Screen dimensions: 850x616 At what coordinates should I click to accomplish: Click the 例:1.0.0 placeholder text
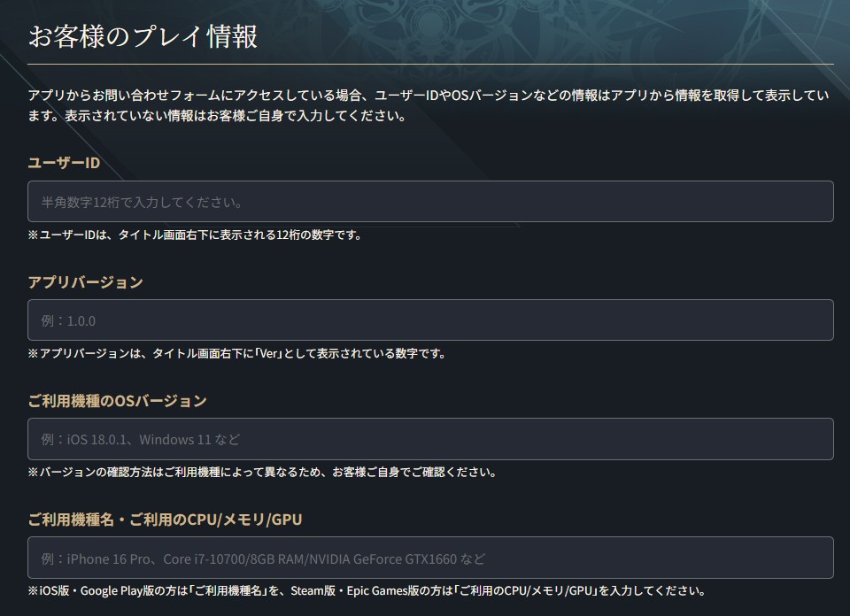click(x=68, y=320)
